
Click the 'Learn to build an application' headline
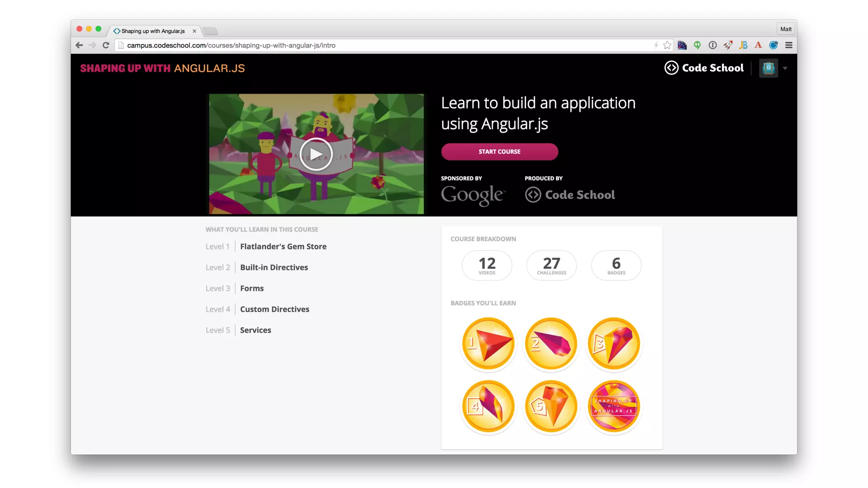pyautogui.click(x=538, y=113)
